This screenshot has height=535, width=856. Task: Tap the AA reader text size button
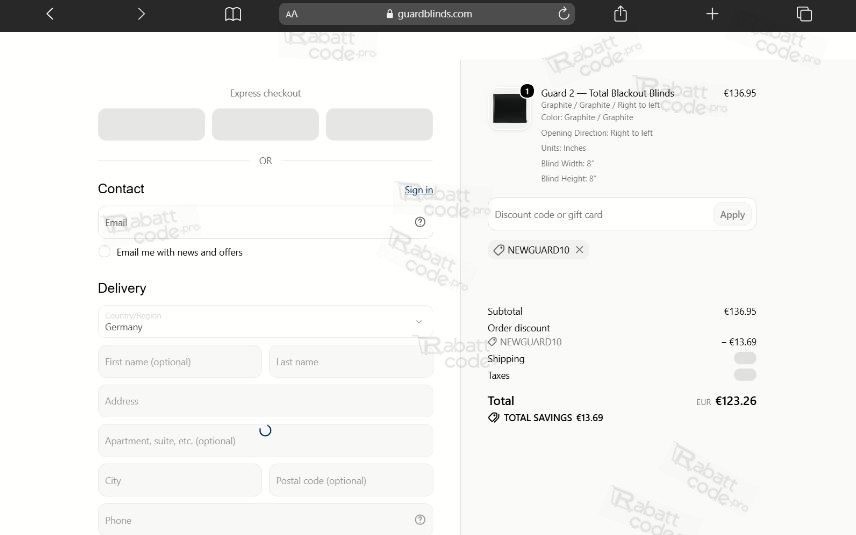click(x=292, y=14)
